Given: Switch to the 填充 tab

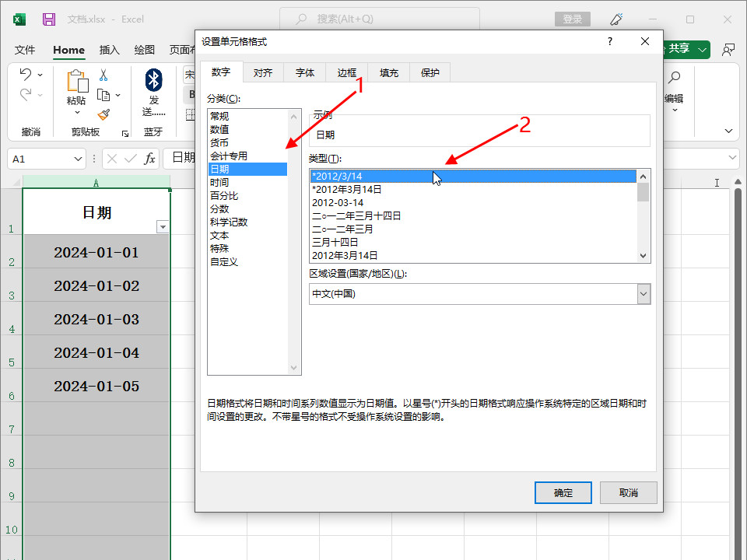Looking at the screenshot, I should pyautogui.click(x=389, y=73).
